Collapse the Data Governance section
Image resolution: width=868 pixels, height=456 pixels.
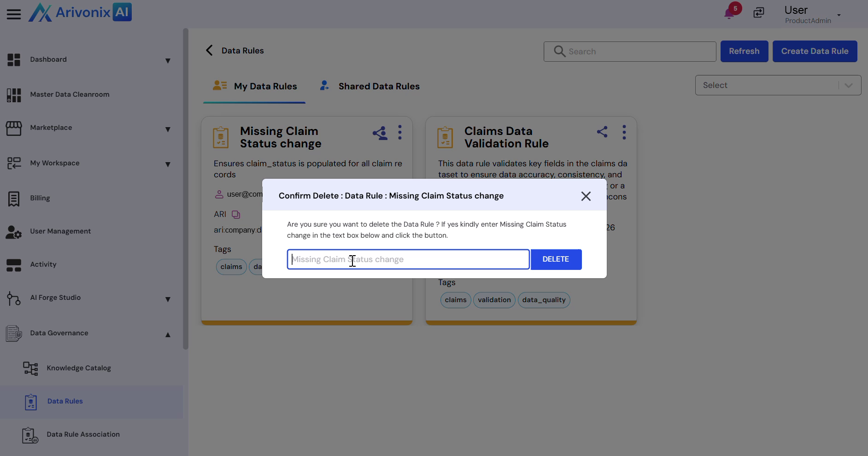pyautogui.click(x=168, y=334)
